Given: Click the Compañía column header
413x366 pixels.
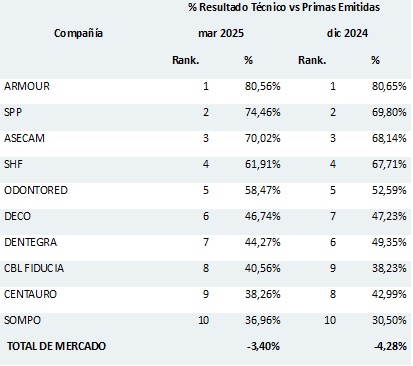Looking at the screenshot, I should pos(78,33).
